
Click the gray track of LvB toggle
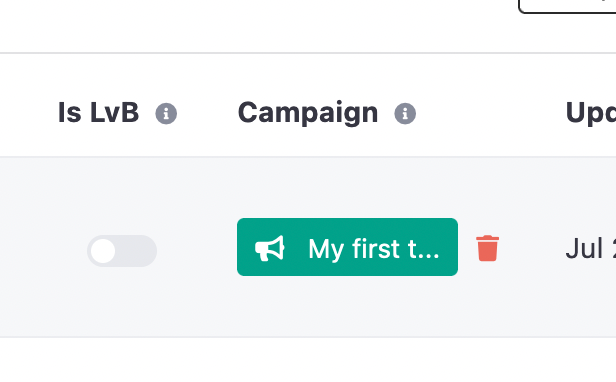(138, 251)
